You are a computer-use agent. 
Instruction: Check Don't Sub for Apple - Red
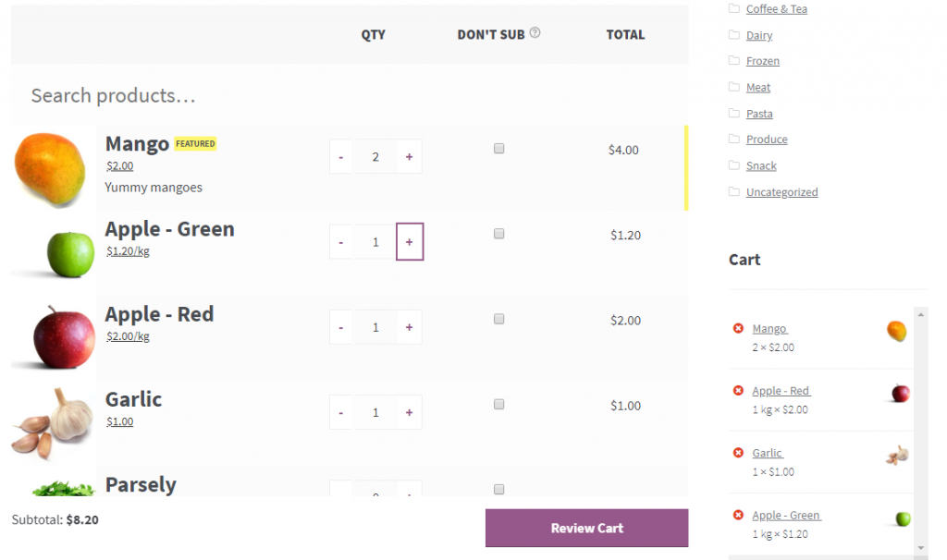coord(498,319)
